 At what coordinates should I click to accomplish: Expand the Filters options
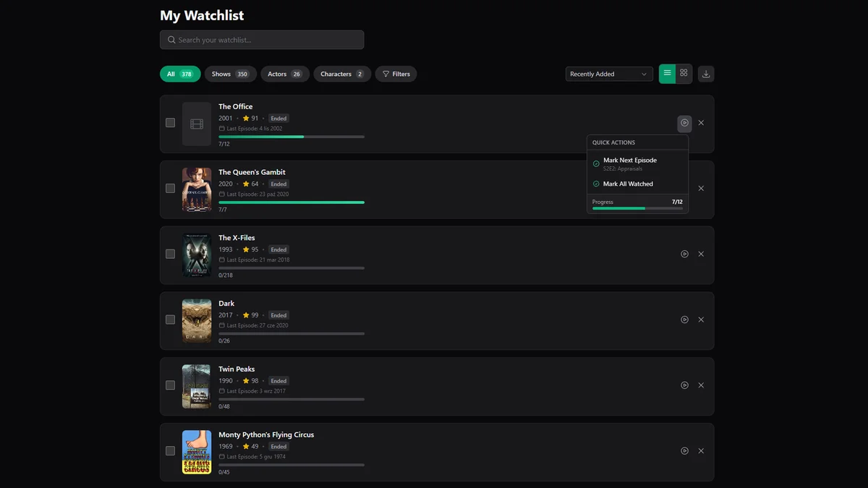[396, 74]
